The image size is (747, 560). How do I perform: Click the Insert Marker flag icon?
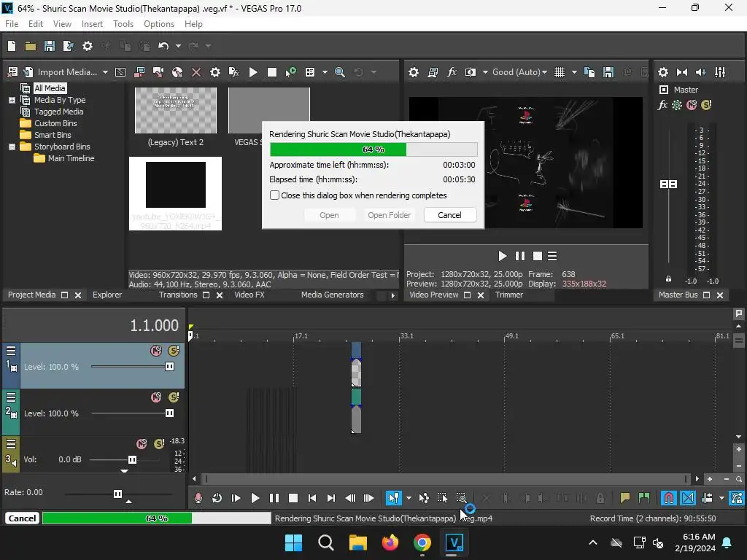point(624,498)
